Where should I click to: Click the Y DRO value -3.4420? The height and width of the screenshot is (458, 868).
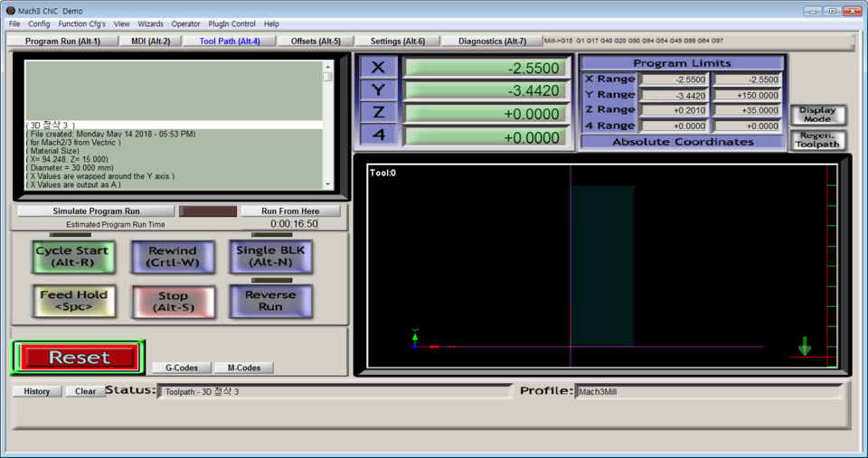[x=486, y=90]
